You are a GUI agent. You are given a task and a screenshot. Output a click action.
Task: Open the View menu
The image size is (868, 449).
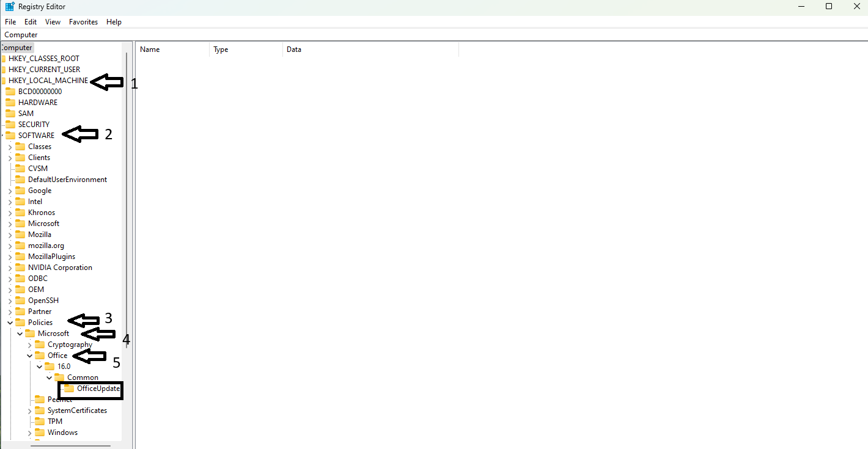click(53, 22)
